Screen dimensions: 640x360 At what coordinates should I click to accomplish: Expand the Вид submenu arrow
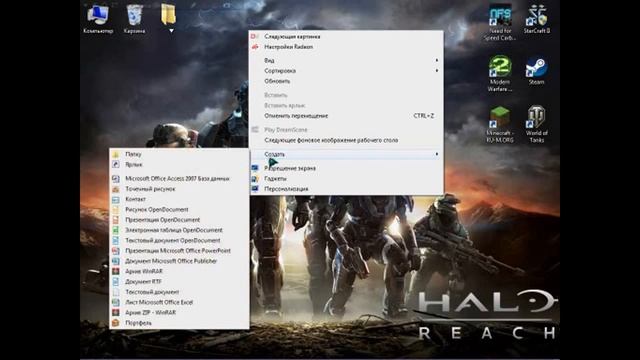pos(437,60)
